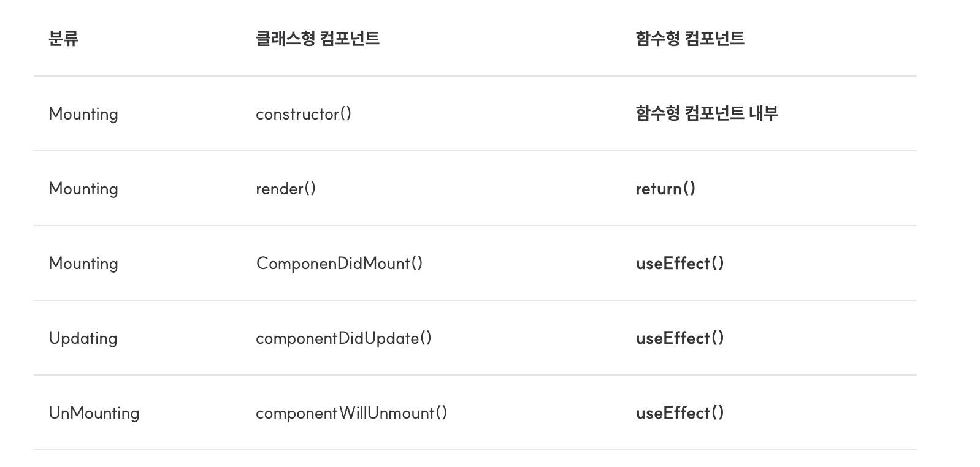Select the constructor() cell
The height and width of the screenshot is (467, 980).
coord(304,114)
